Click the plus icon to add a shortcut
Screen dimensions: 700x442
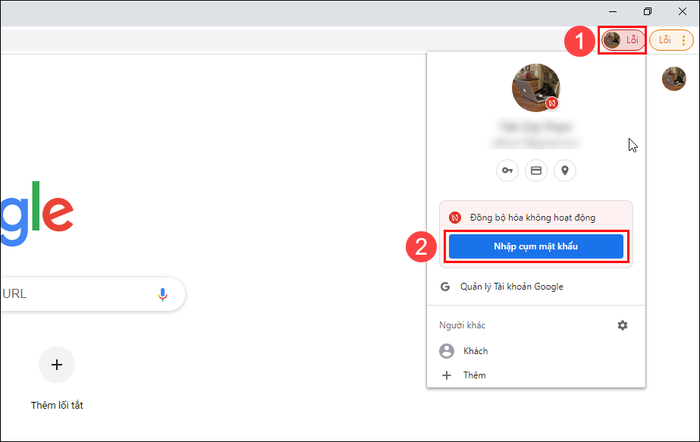[x=57, y=365]
